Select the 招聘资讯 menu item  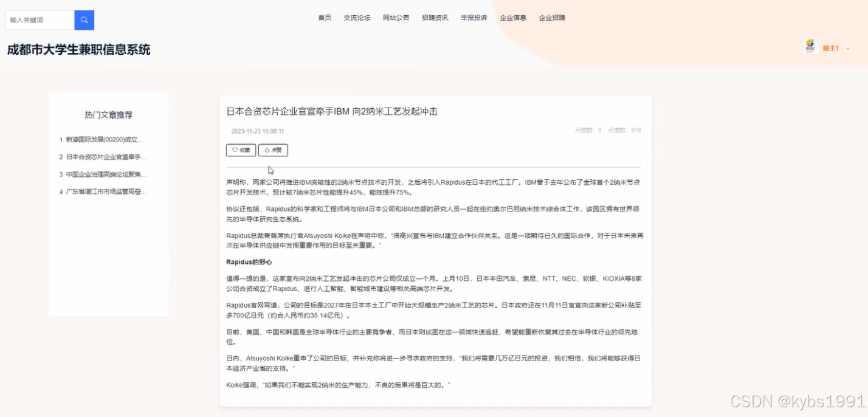(435, 18)
